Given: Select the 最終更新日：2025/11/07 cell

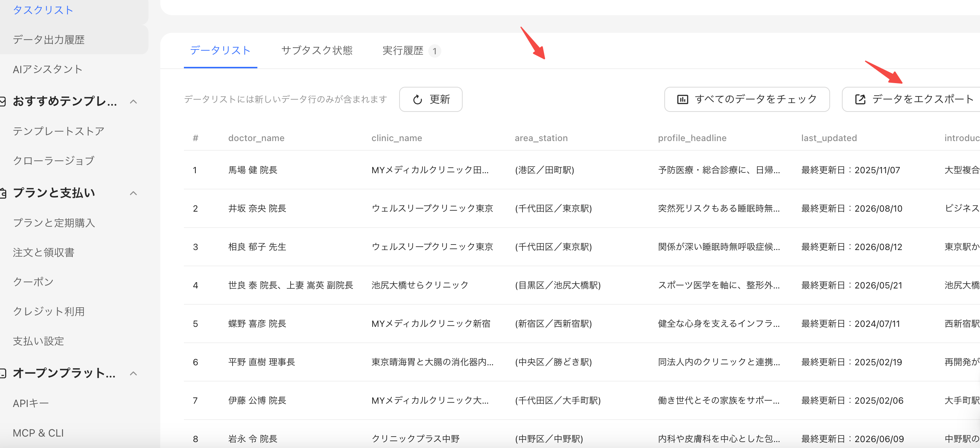Looking at the screenshot, I should [851, 170].
